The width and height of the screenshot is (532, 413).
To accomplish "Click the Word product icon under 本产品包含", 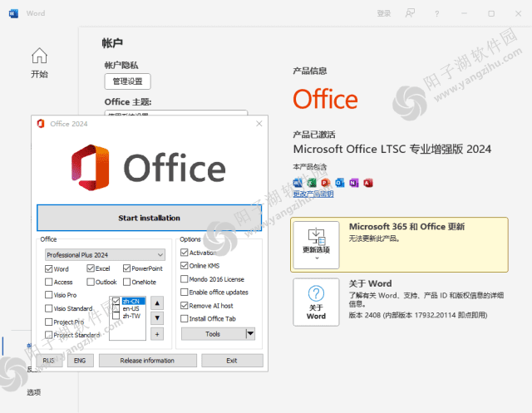I will tap(298, 183).
